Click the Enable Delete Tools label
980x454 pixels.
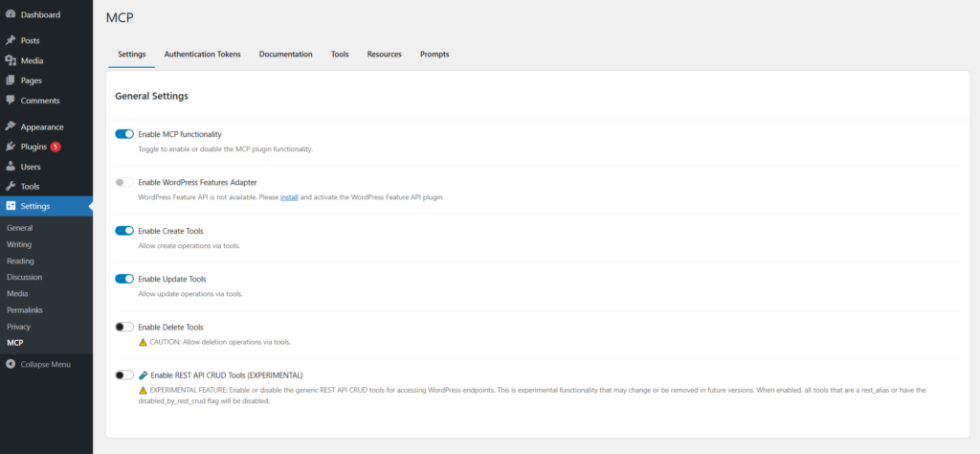point(170,327)
